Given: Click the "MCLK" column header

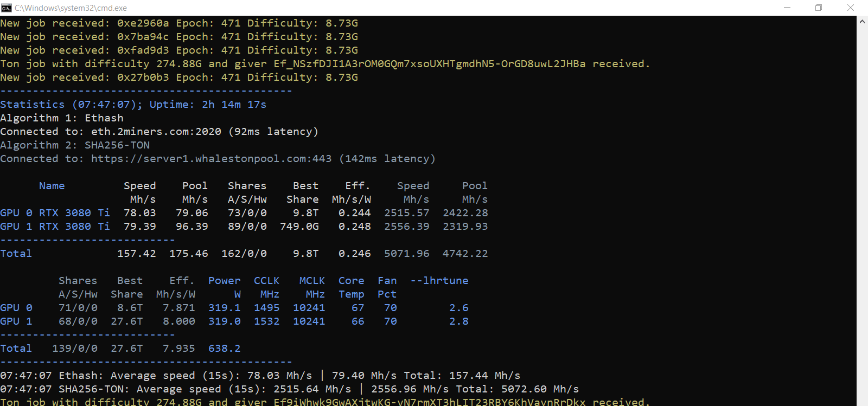Looking at the screenshot, I should (x=312, y=281).
